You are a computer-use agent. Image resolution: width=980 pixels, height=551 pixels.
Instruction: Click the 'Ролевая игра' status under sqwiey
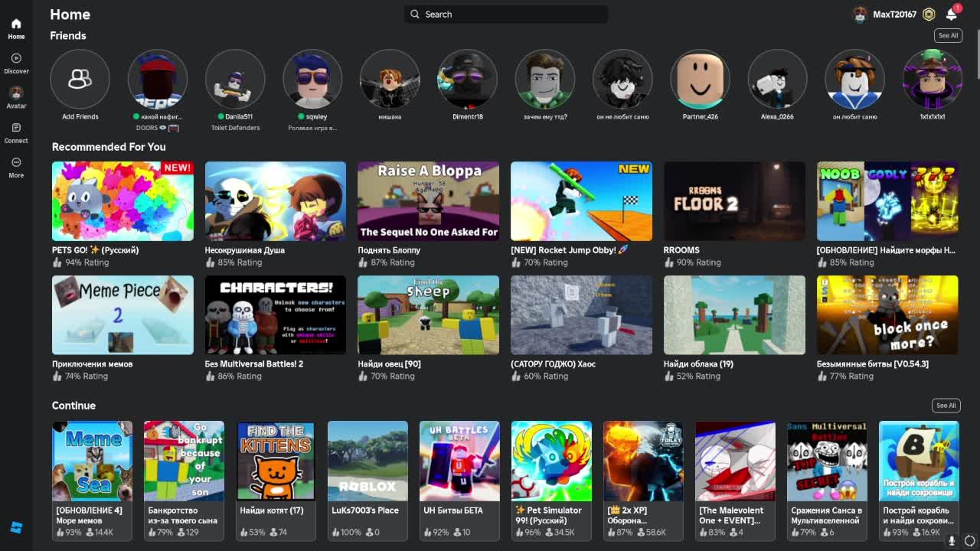[312, 128]
